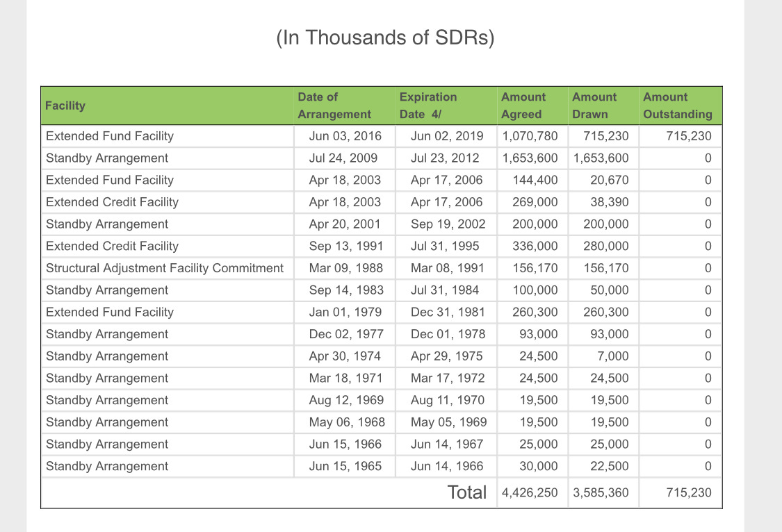782x532 pixels.
Task: Click expiration date Dec 31, 1981
Action: [x=448, y=312]
